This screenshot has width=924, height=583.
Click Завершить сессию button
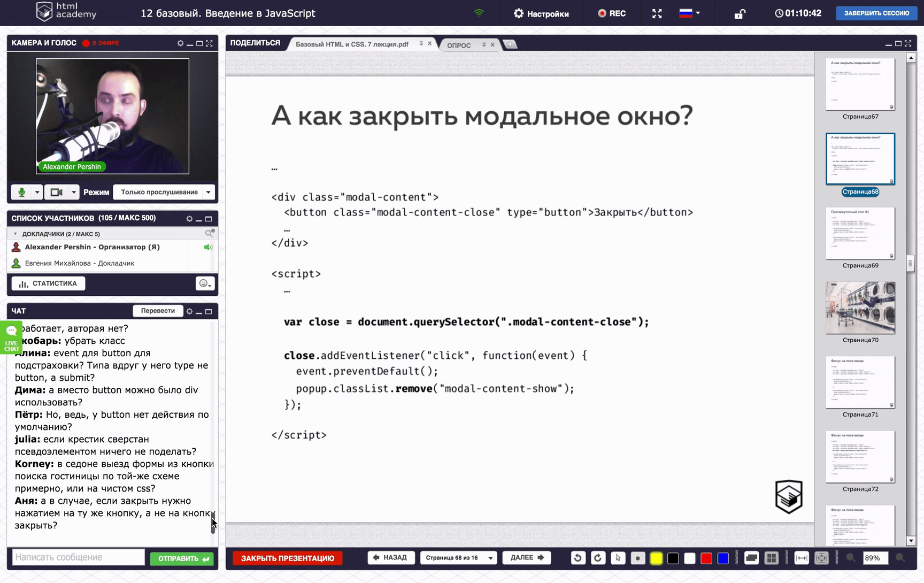(876, 13)
